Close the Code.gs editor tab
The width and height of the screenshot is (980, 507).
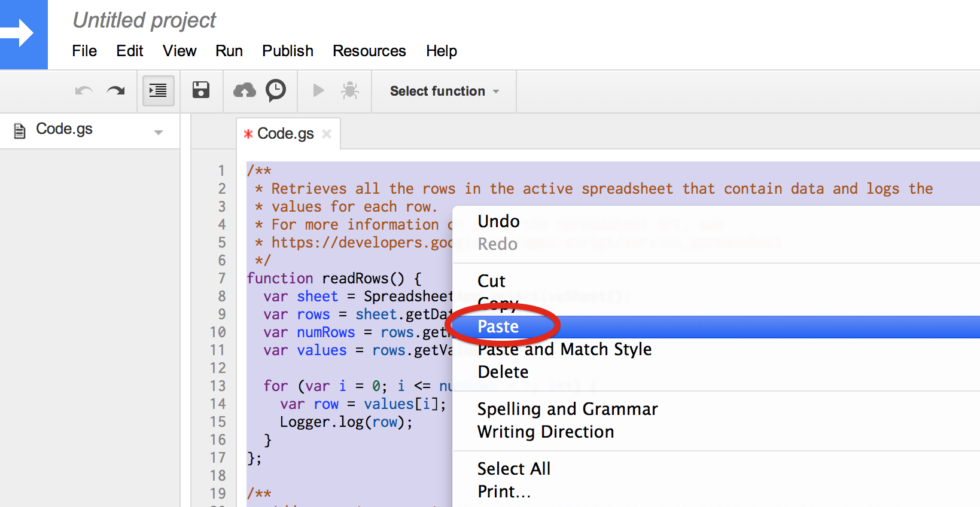327,134
